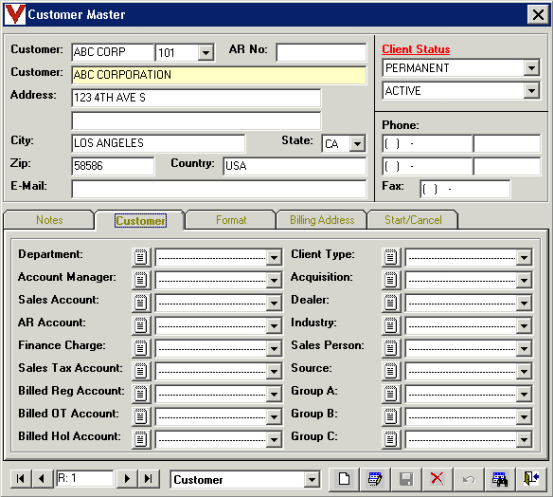Open the Billing Address tab
Image resolution: width=553 pixels, height=497 pixels.
[322, 220]
